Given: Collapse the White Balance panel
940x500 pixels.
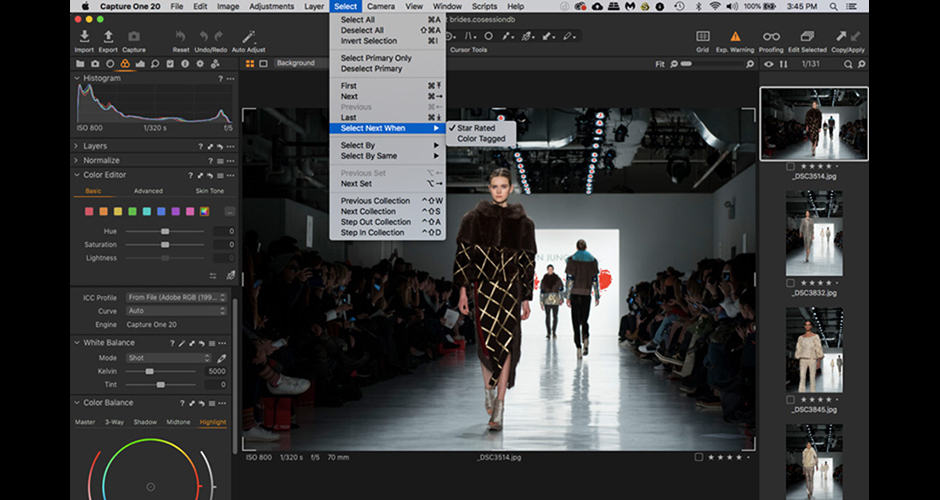Looking at the screenshot, I should pyautogui.click(x=76, y=342).
